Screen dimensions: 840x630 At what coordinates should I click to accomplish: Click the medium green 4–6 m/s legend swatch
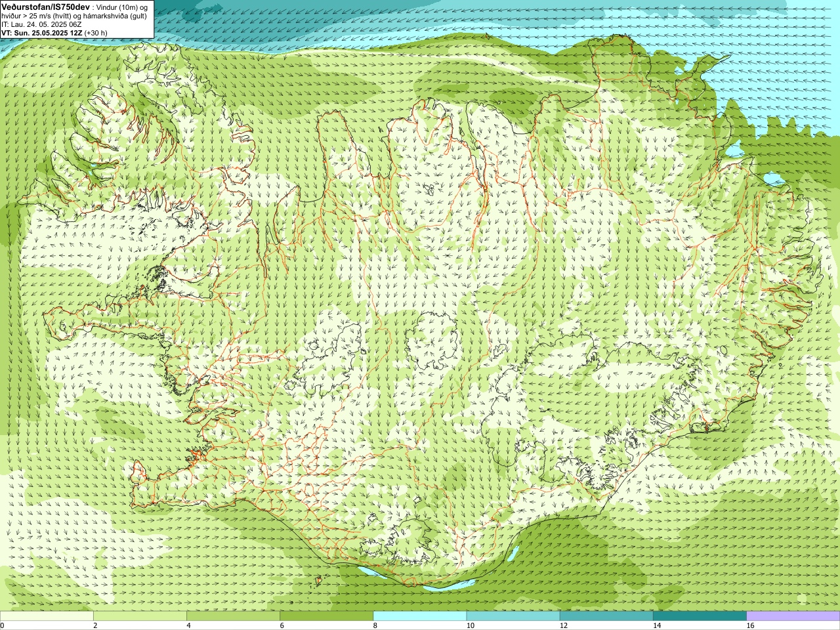coord(233,616)
